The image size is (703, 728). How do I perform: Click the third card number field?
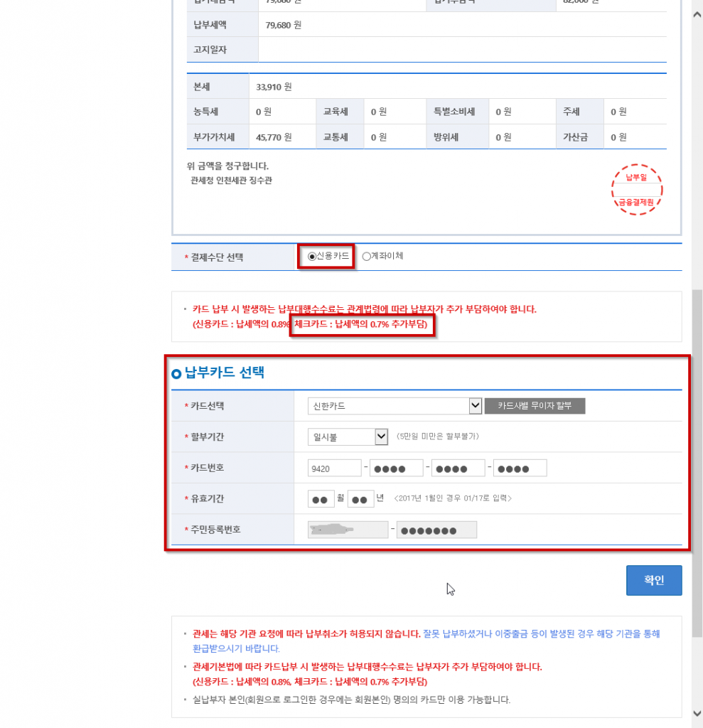tap(458, 468)
